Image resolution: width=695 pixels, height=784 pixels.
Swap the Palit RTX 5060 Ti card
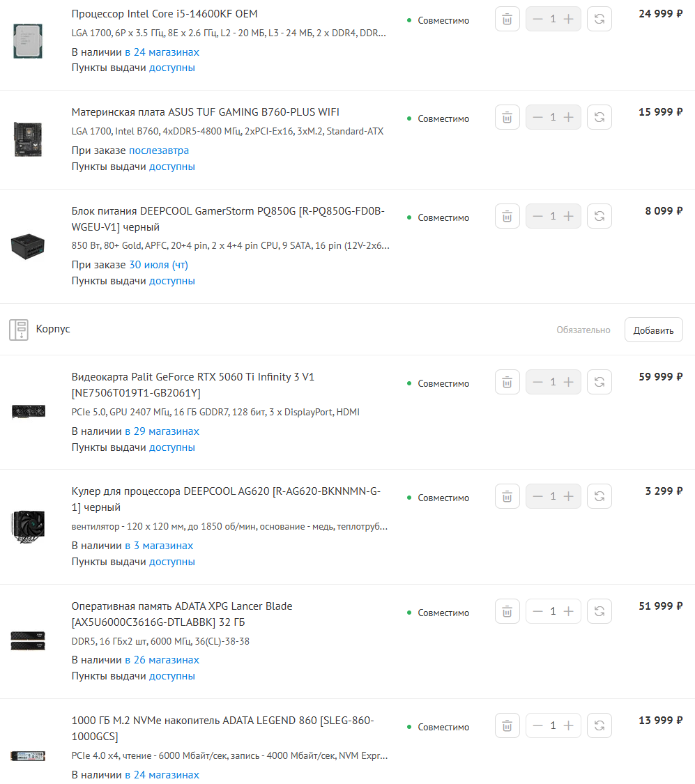[x=599, y=382]
